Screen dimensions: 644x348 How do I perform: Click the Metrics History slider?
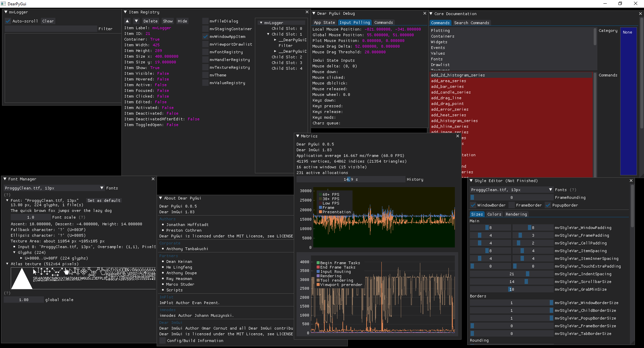pyautogui.click(x=351, y=179)
